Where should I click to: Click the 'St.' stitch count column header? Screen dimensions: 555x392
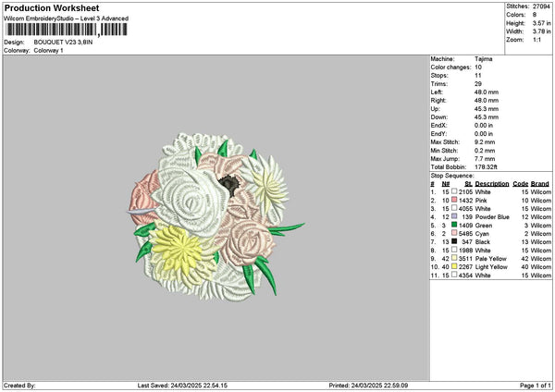pos(469,184)
